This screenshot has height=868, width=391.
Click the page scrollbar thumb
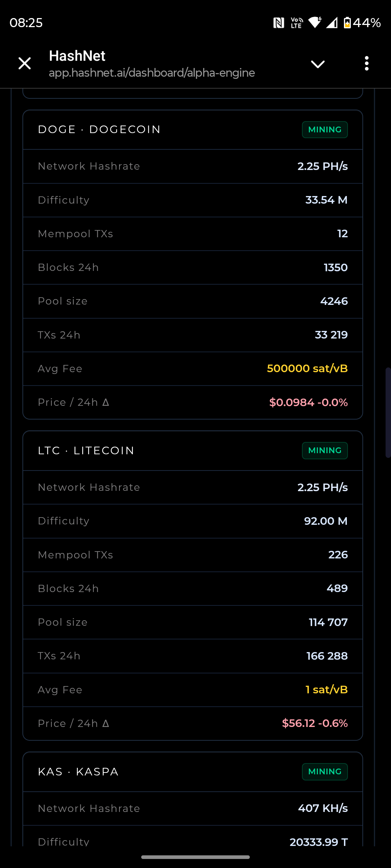pos(388,412)
